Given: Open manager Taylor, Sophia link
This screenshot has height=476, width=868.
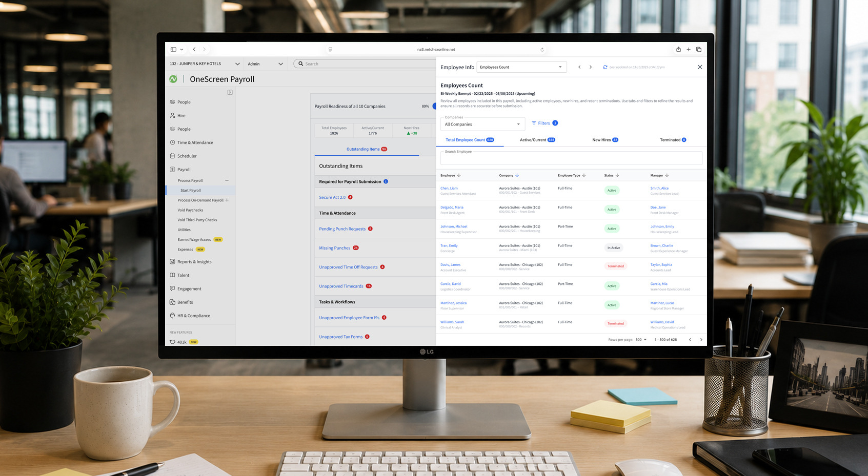Looking at the screenshot, I should tap(661, 265).
